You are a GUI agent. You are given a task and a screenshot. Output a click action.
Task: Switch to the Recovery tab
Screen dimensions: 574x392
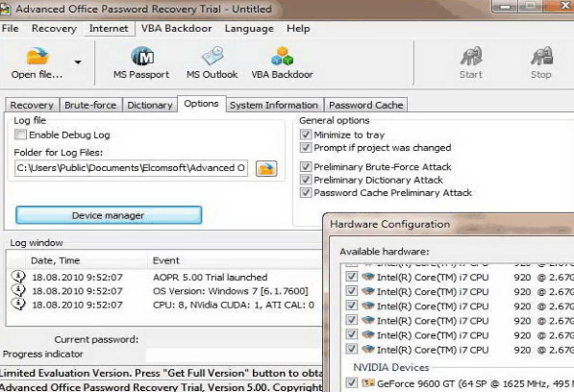click(x=32, y=106)
